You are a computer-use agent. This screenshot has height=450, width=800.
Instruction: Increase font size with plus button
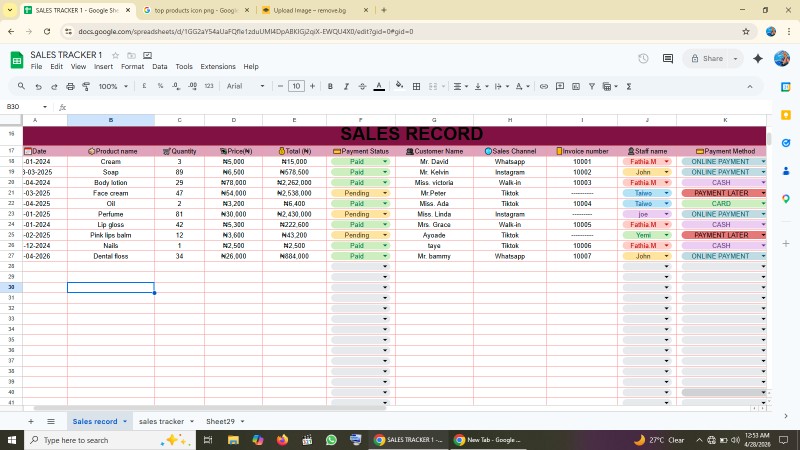coord(312,86)
